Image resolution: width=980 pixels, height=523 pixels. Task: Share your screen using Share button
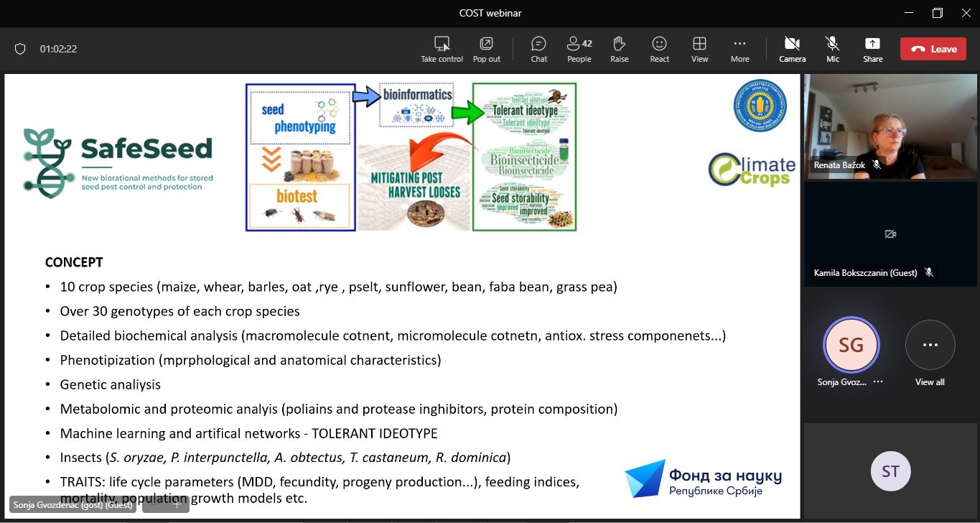[x=872, y=49]
